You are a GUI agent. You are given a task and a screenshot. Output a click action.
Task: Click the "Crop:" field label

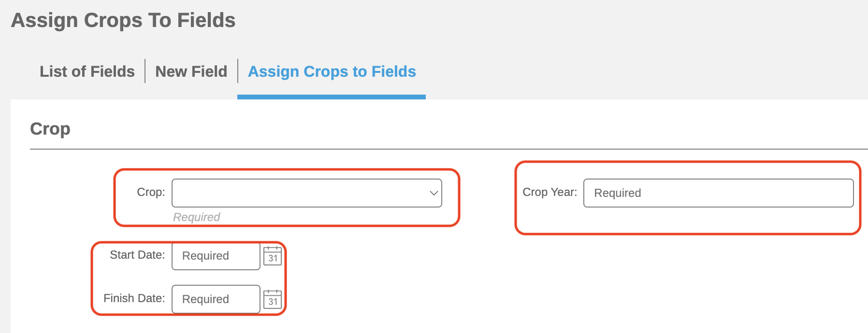point(151,192)
